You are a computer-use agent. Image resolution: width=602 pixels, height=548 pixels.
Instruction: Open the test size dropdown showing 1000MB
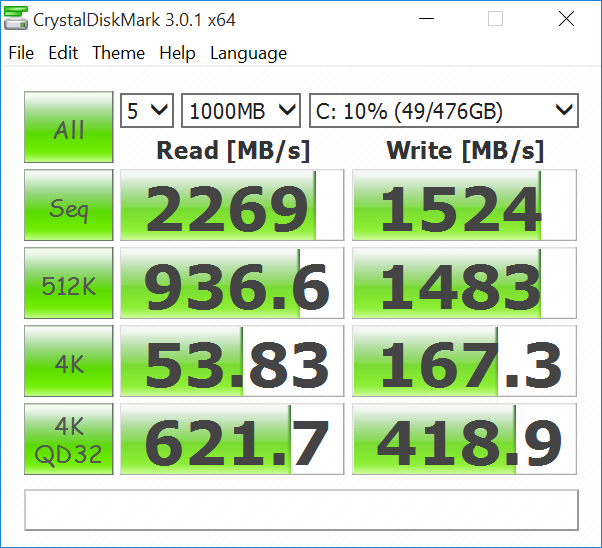pos(241,111)
